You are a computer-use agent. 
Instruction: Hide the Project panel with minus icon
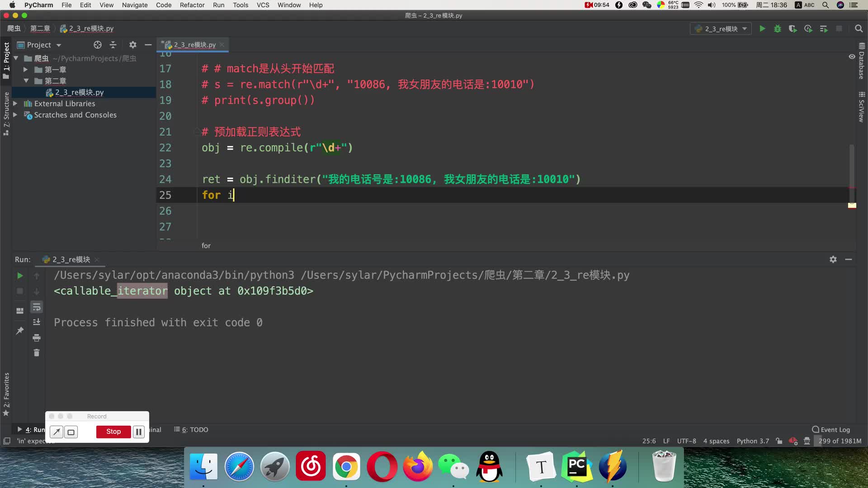[148, 45]
